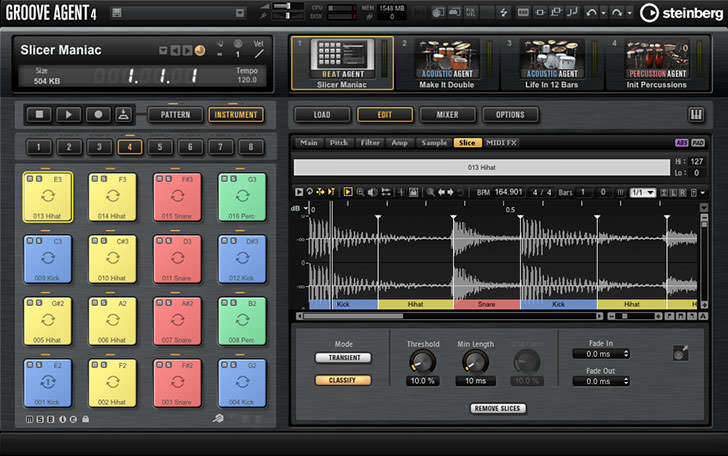This screenshot has width=728, height=456.
Task: Adjust the Fade In value stepper arrows
Action: pos(626,354)
